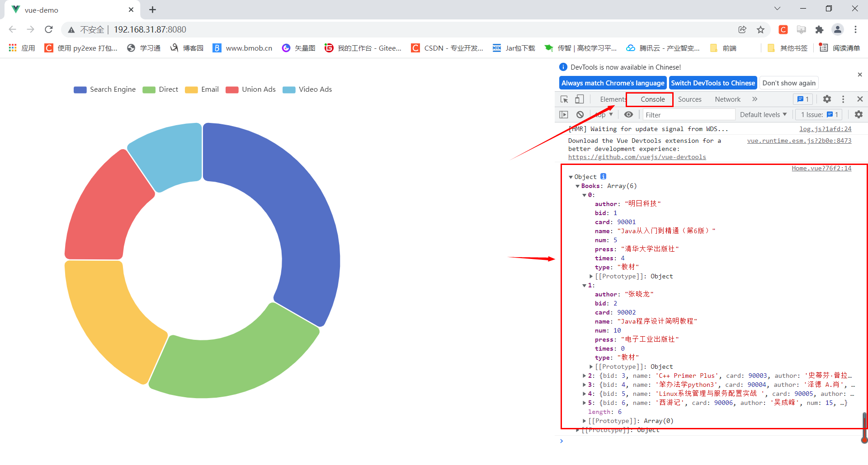This screenshot has width=868, height=465.
Task: Open Chrome's three-dot main menu
Action: tap(855, 29)
